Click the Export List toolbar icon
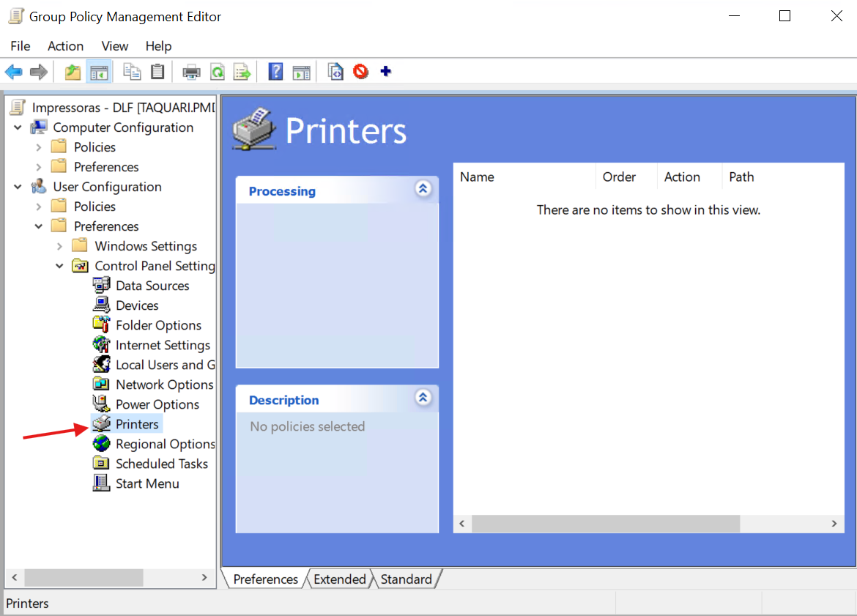The image size is (857, 616). point(242,72)
